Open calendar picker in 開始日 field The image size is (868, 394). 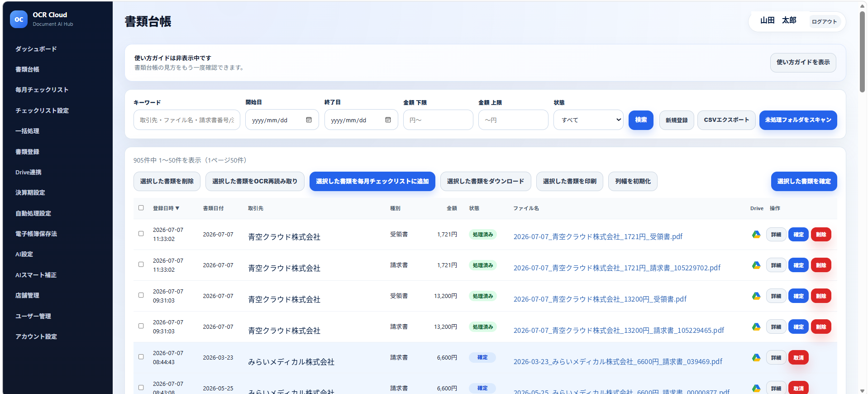(309, 120)
